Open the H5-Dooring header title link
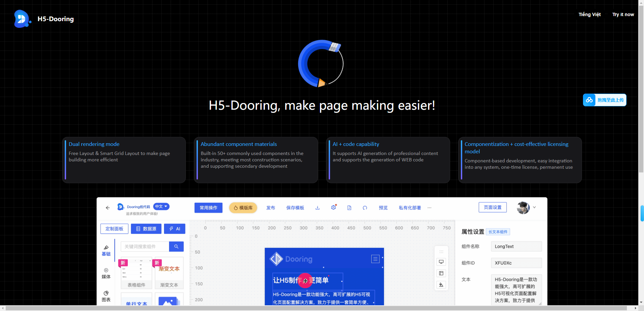 (56, 19)
